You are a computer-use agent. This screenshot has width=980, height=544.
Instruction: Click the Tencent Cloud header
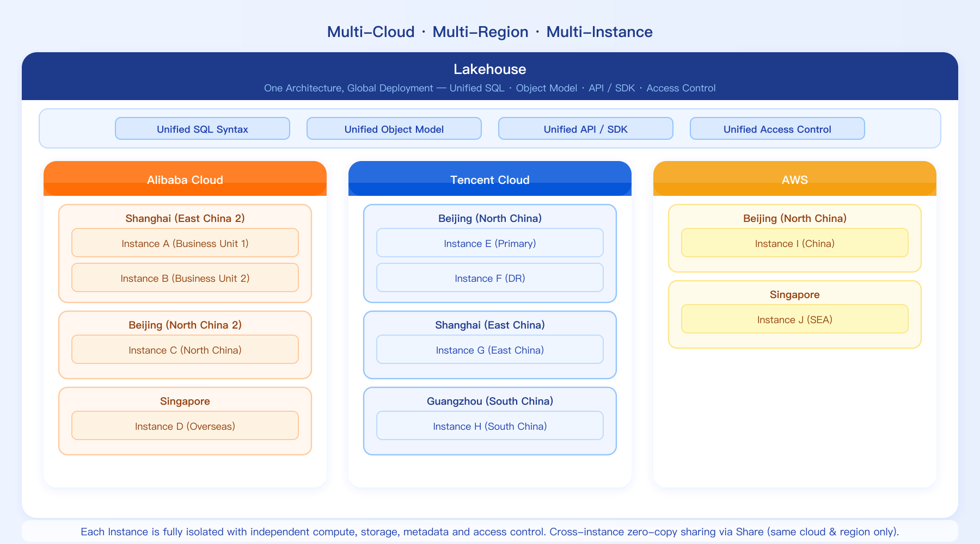pyautogui.click(x=490, y=179)
